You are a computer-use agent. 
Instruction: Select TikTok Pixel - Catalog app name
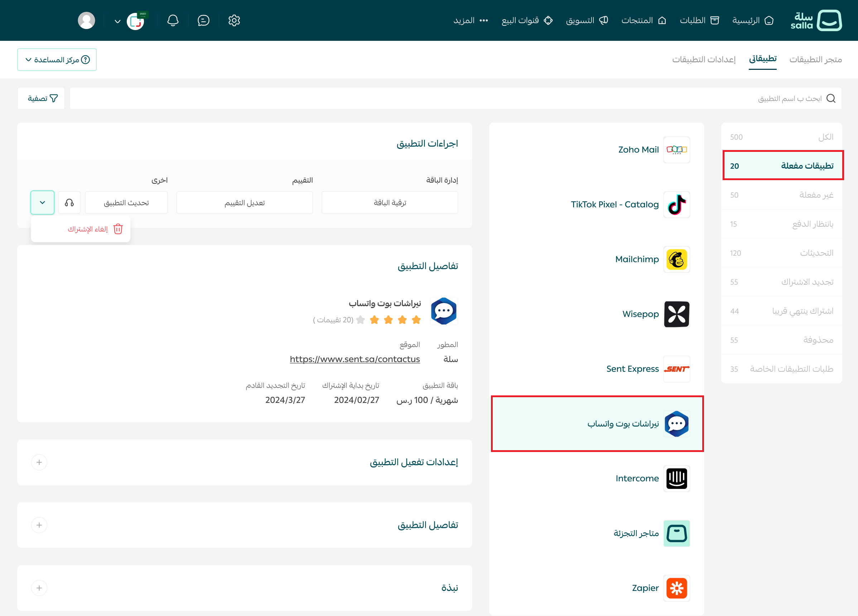615,205
